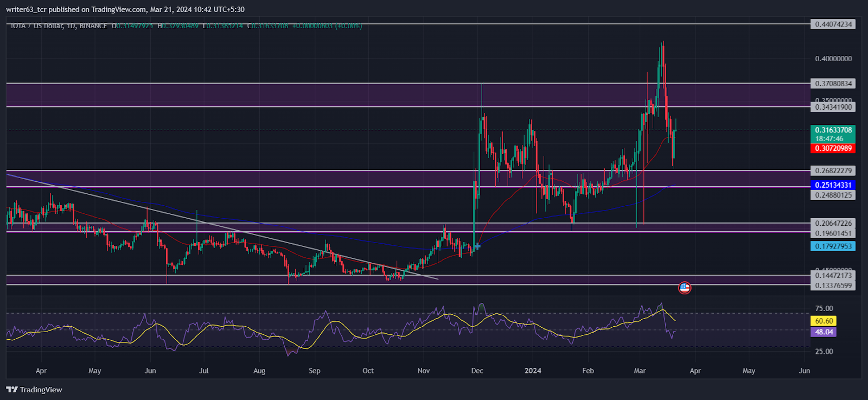Select the 0.13376599 price level label
The height and width of the screenshot is (400, 868).
[833, 285]
